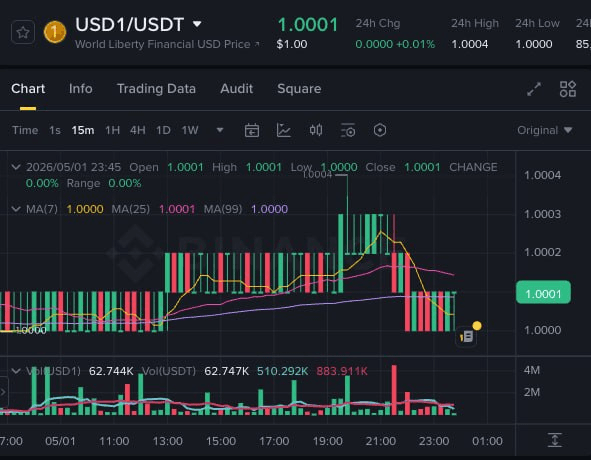This screenshot has height=460, width=591.
Task: Click the MA(25) 1.0001 value
Action: [x=177, y=209]
